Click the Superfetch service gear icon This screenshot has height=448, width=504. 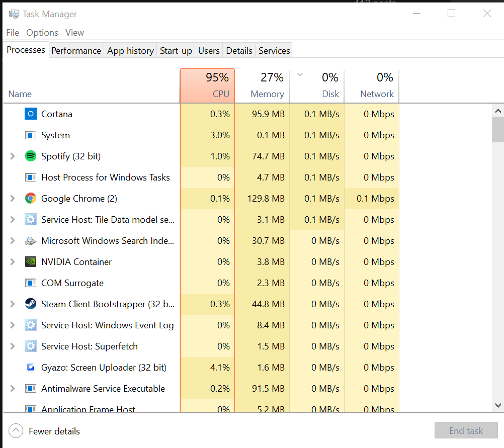pyautogui.click(x=31, y=346)
